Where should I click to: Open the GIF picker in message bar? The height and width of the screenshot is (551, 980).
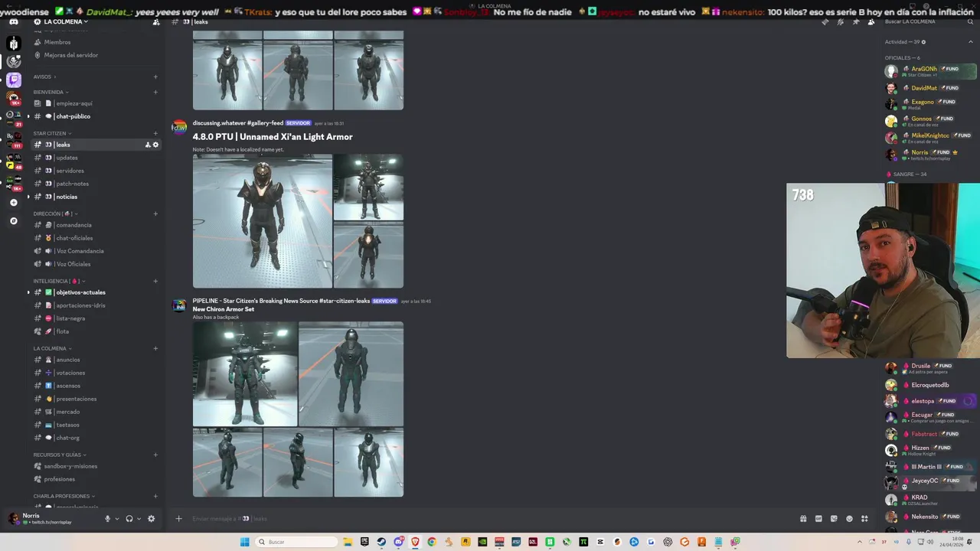point(818,519)
